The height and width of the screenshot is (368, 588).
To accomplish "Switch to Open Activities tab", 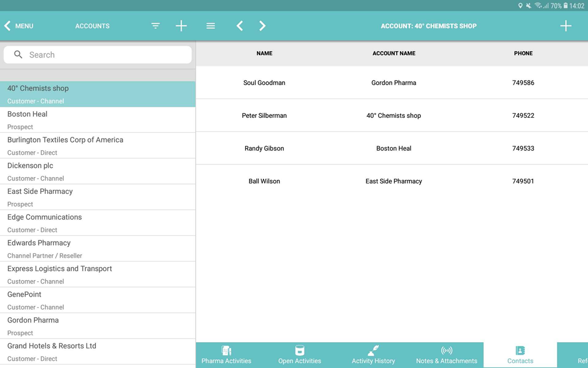I will pyautogui.click(x=300, y=355).
